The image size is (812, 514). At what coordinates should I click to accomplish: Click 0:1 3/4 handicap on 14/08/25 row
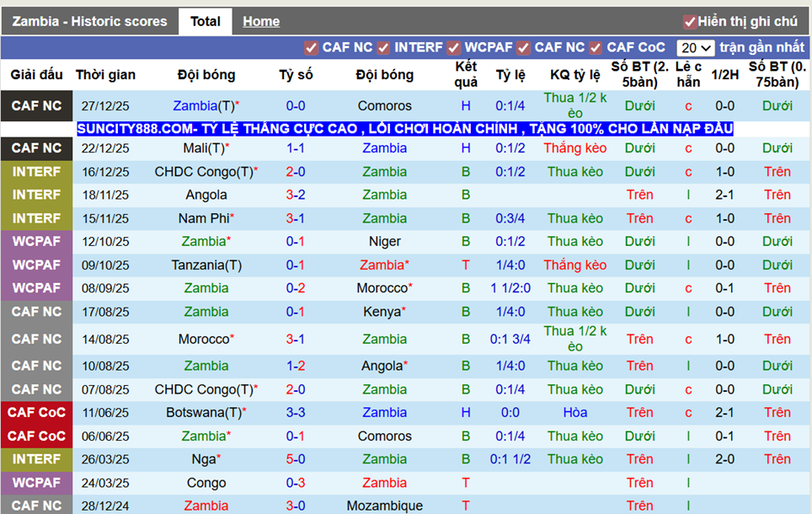[x=510, y=339]
